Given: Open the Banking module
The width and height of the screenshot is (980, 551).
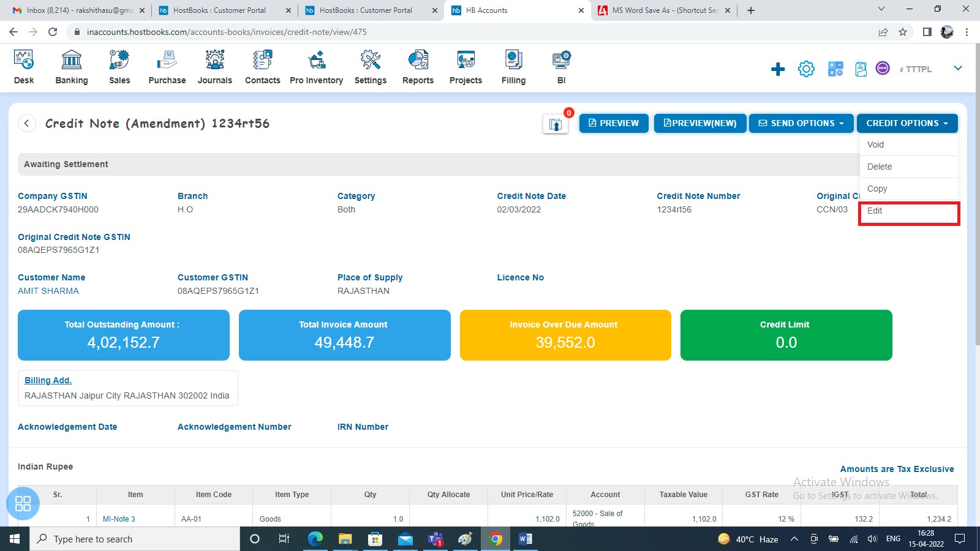Looking at the screenshot, I should [72, 67].
